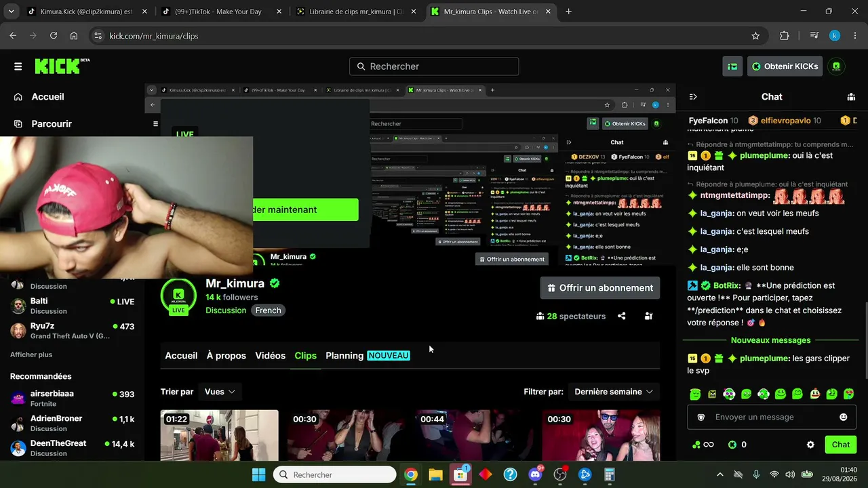The image size is (868, 488).
Task: Go back to the previous page
Action: click(x=13, y=36)
